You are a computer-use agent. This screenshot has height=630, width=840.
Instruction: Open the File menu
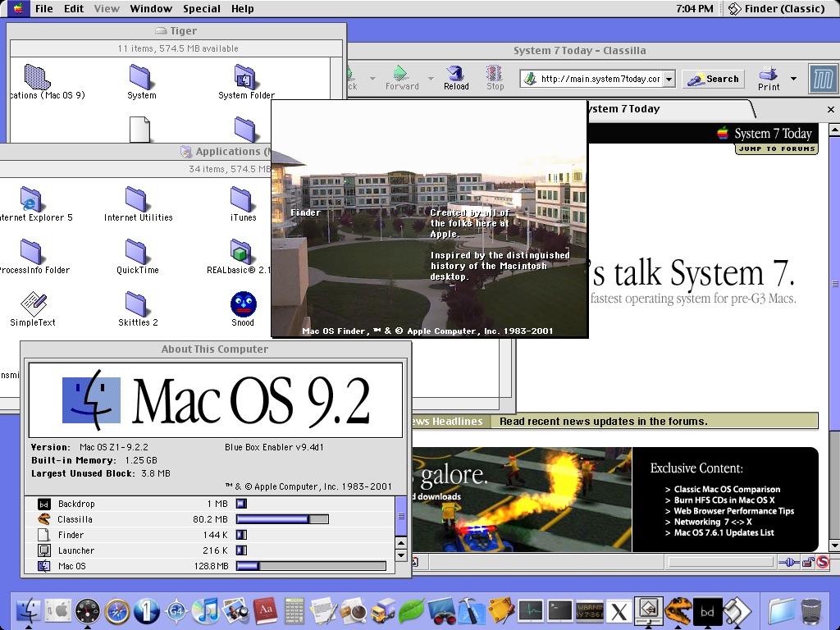[44, 8]
